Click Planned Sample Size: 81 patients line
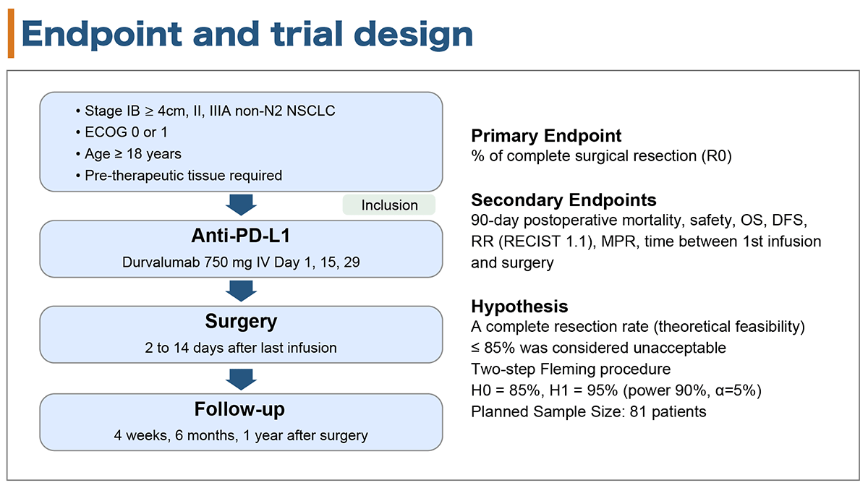Screen dimensions: 868x488 tap(588, 412)
